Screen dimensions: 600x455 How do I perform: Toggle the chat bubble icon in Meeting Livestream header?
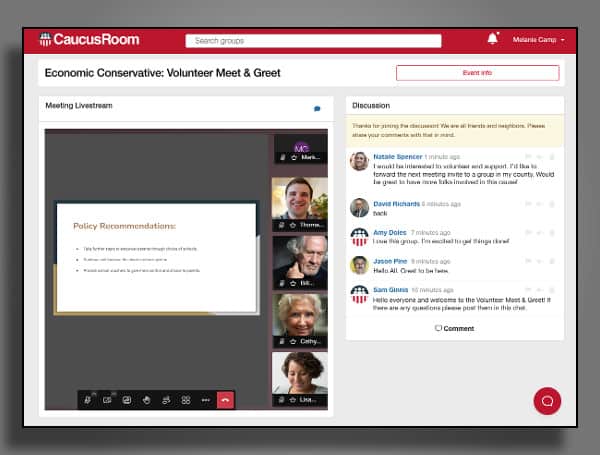pos(317,109)
